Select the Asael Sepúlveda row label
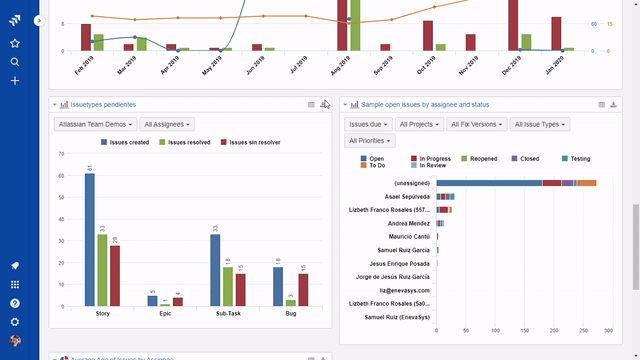The width and height of the screenshot is (640, 360). tap(407, 197)
